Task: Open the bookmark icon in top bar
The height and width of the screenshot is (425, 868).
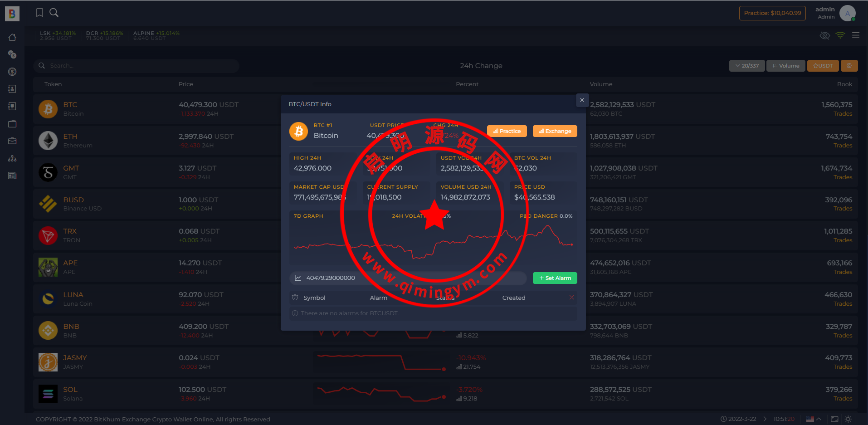Action: [40, 13]
